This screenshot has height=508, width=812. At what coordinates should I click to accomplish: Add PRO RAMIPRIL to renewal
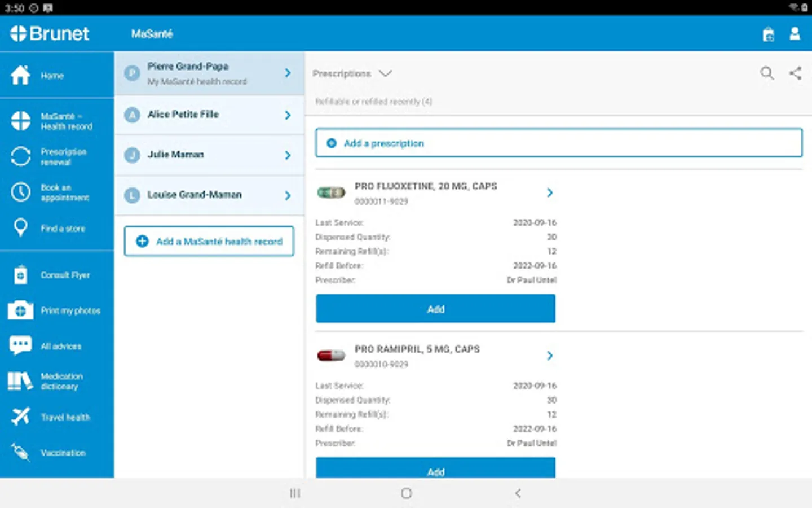pos(435,469)
